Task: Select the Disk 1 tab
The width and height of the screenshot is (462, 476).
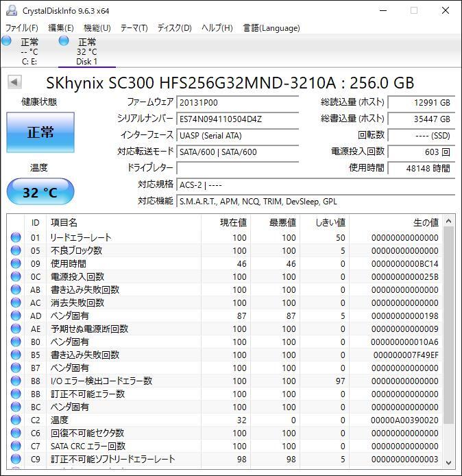Action: click(87, 51)
